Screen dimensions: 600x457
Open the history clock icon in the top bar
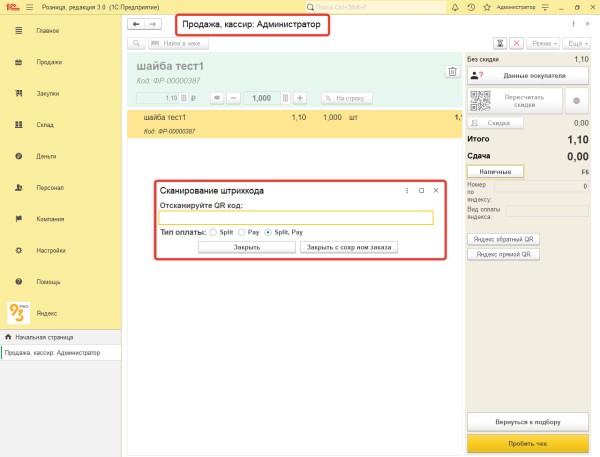pos(470,7)
